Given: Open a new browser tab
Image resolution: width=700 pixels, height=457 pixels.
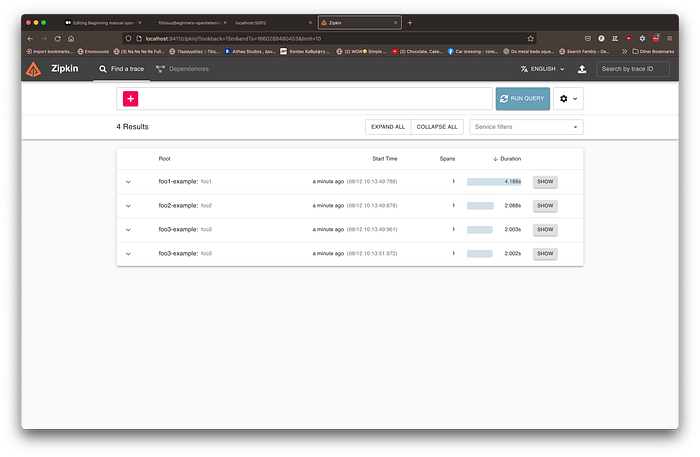Looking at the screenshot, I should pos(410,23).
